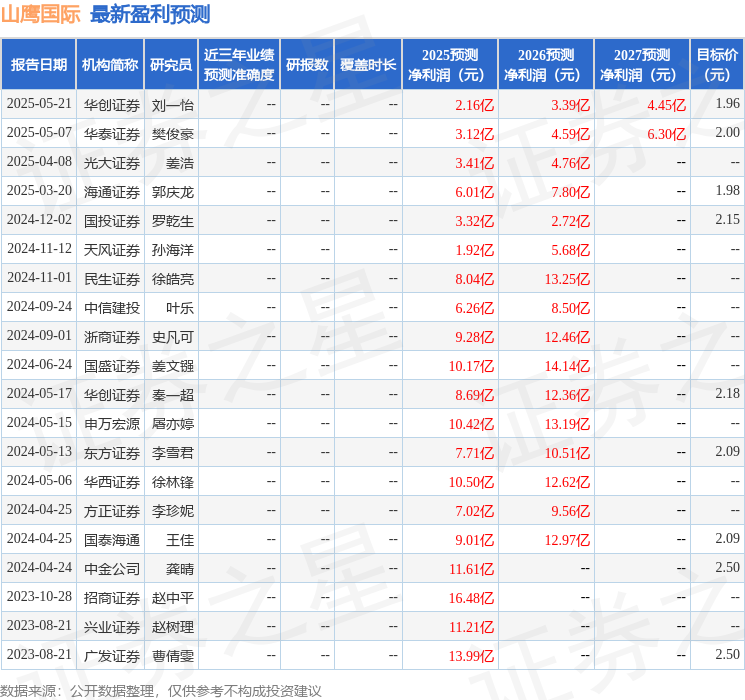Click the institution name 光大证券
745x700 pixels.
[x=112, y=163]
